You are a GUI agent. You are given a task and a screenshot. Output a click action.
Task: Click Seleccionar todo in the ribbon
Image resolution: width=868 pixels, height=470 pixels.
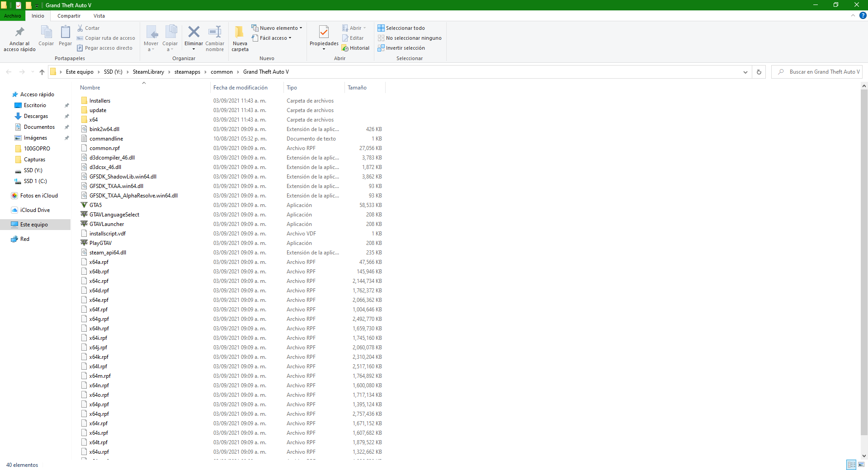click(x=401, y=28)
